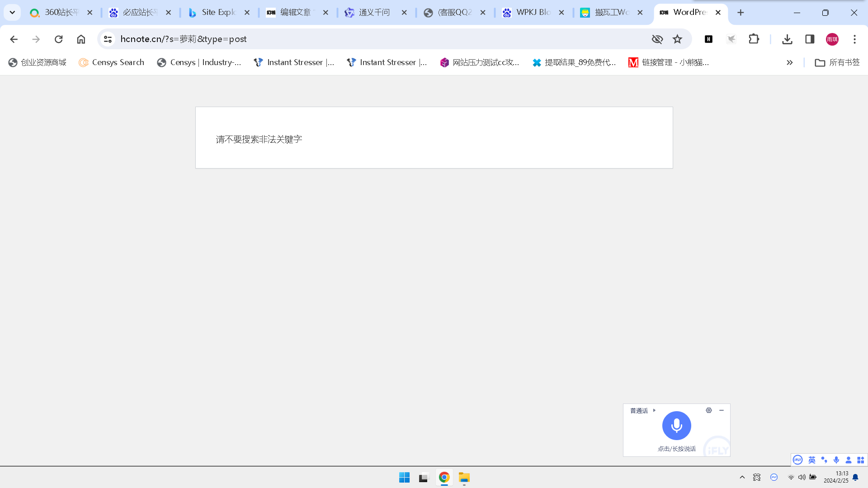Open the first Instant Stresser bookmark
This screenshot has height=488, width=868.
click(294, 63)
